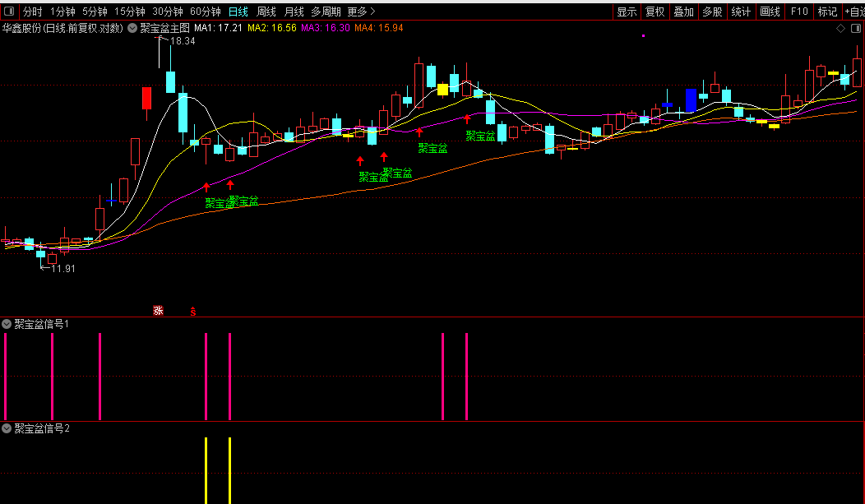
Task: Click the red 涨 marker icon
Action: point(159,311)
